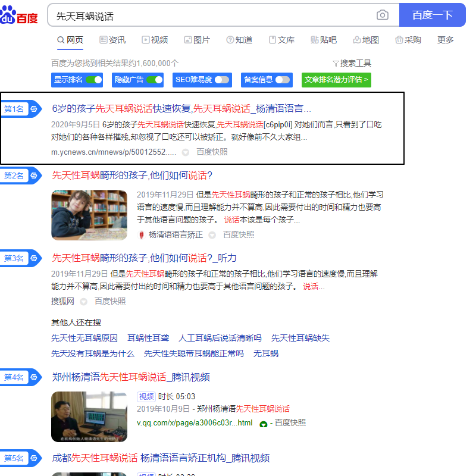Search related term 先天性无耳蜗原因
The height and width of the screenshot is (476, 476).
[84, 338]
